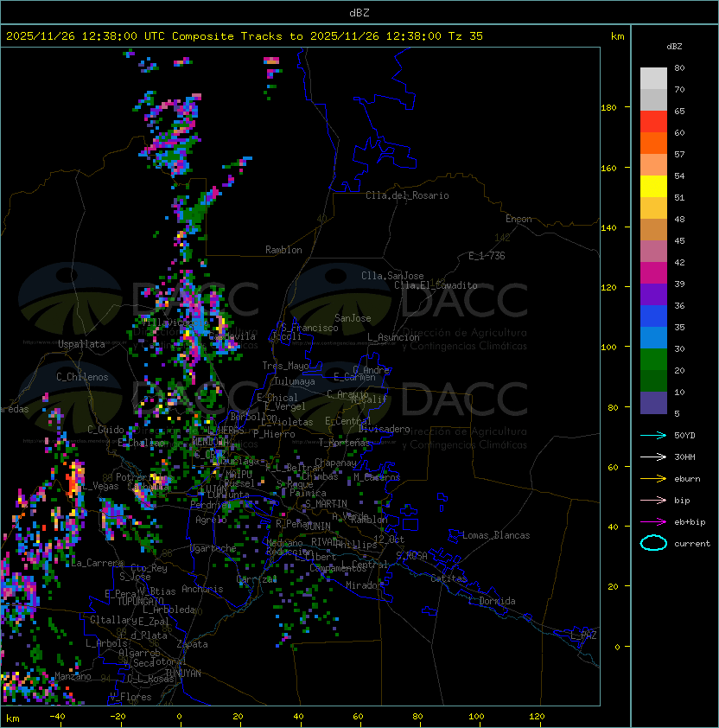Click the Carrizal map label

256,579
